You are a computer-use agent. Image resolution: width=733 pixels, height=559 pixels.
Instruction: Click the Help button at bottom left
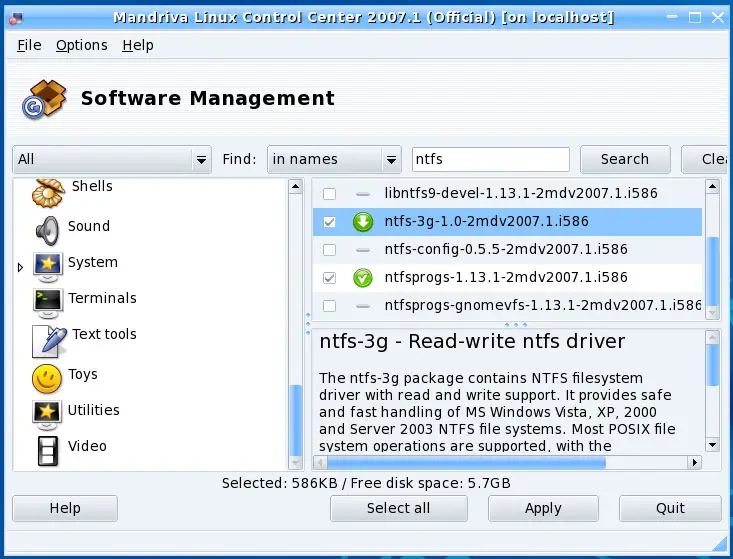tap(65, 508)
